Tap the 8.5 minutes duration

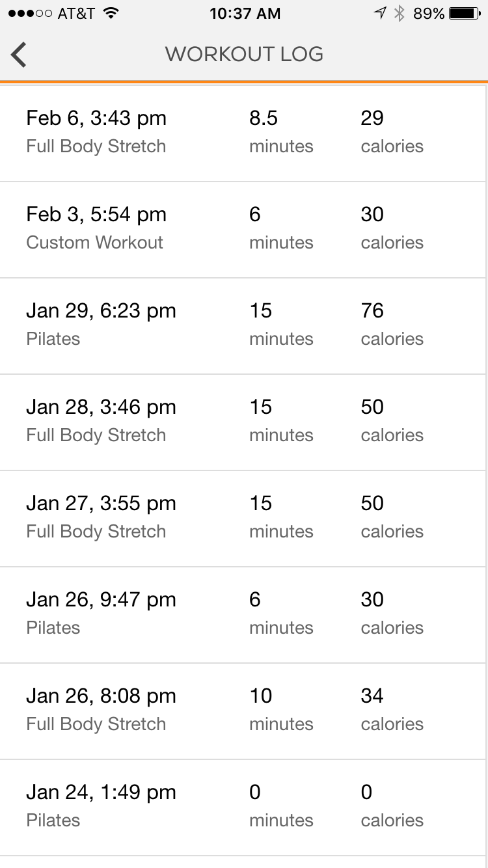tap(281, 131)
